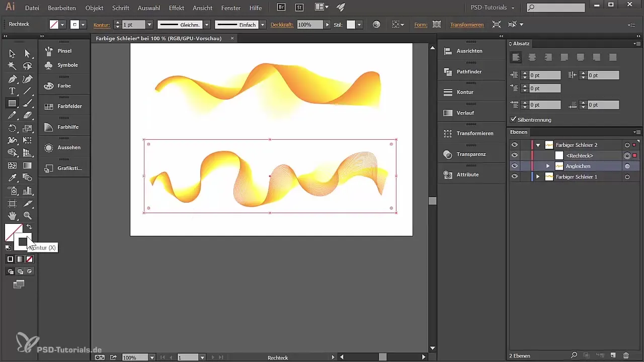
Task: Open the Ausrichten panel
Action: [469, 51]
